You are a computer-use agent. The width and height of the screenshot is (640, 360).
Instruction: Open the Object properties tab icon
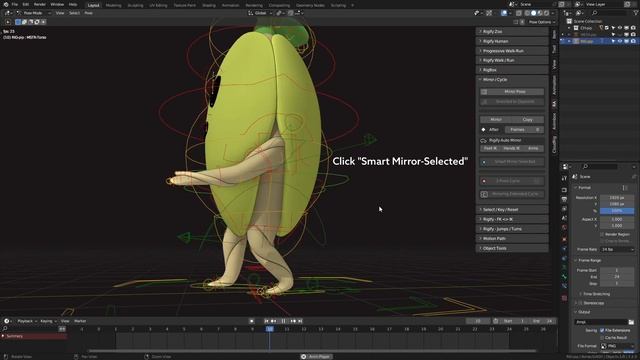pyautogui.click(x=564, y=239)
